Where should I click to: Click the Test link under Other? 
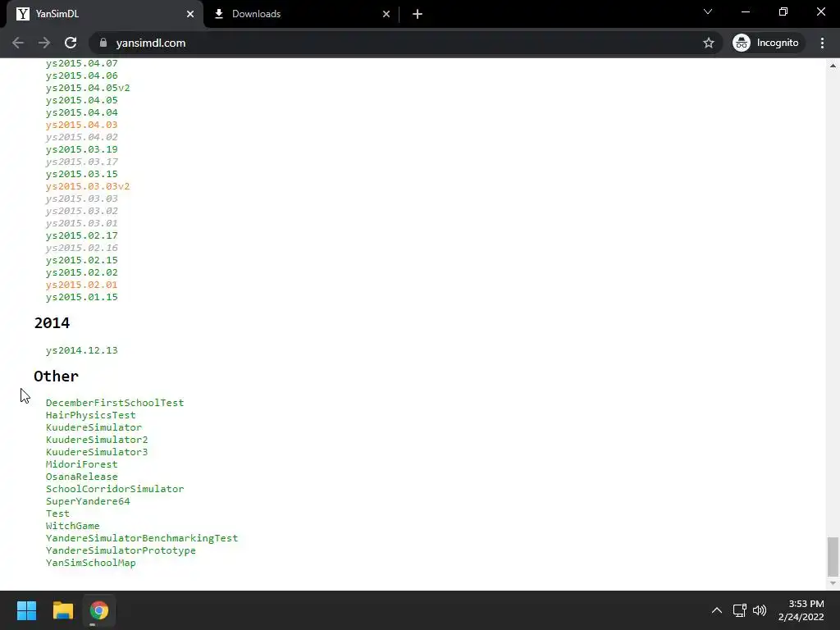click(57, 514)
